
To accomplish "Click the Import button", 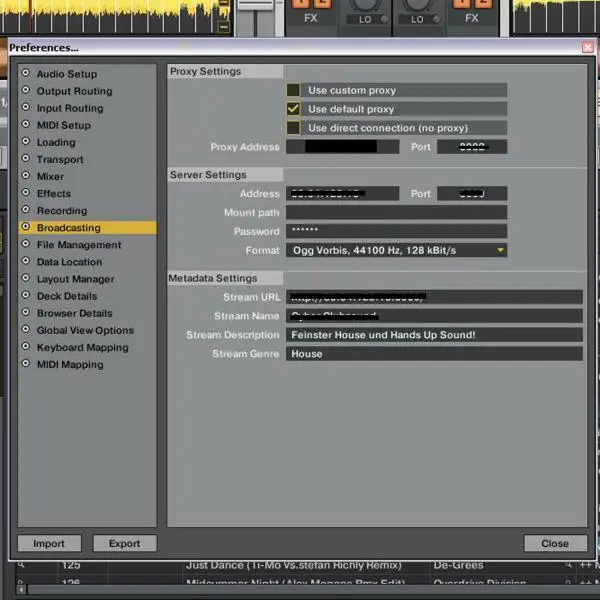I will coord(49,544).
